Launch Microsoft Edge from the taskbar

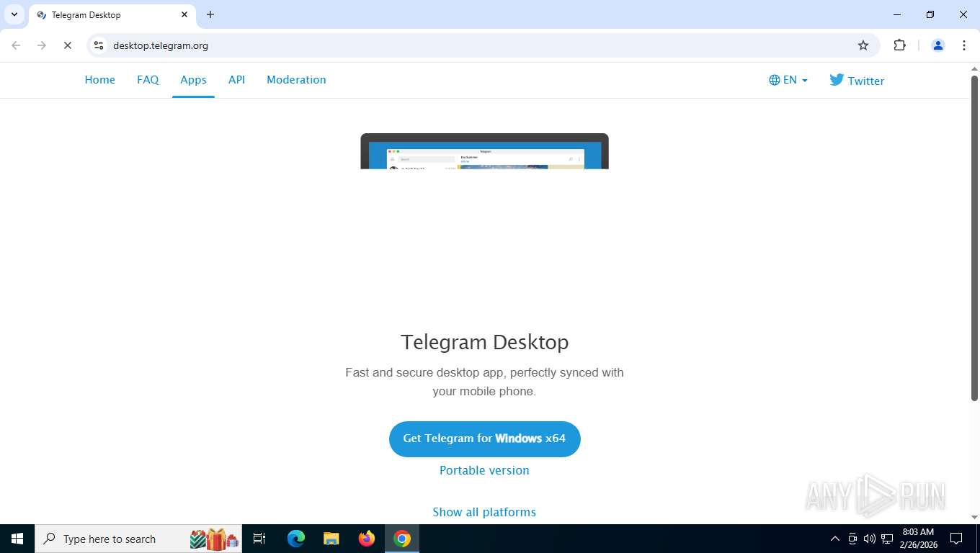[x=296, y=539]
